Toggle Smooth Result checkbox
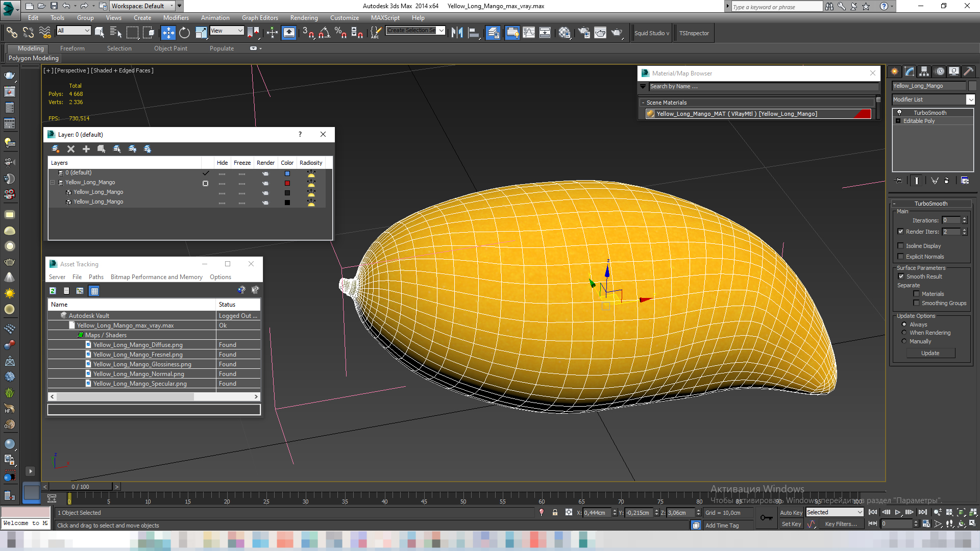Viewport: 980px width, 551px height. [x=901, y=277]
